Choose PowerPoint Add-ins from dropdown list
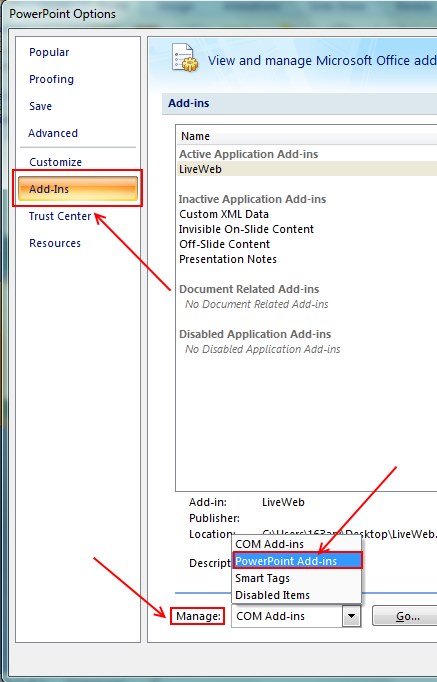This screenshot has height=682, width=437. click(297, 561)
